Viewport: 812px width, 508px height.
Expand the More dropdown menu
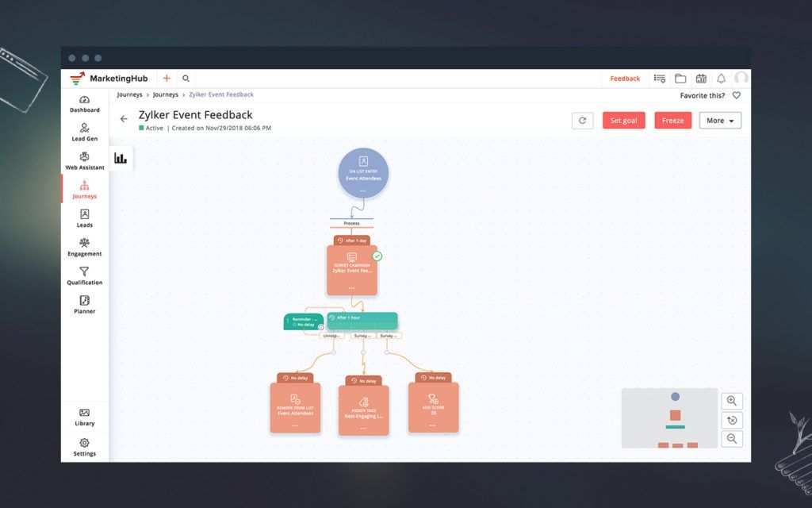coord(720,121)
